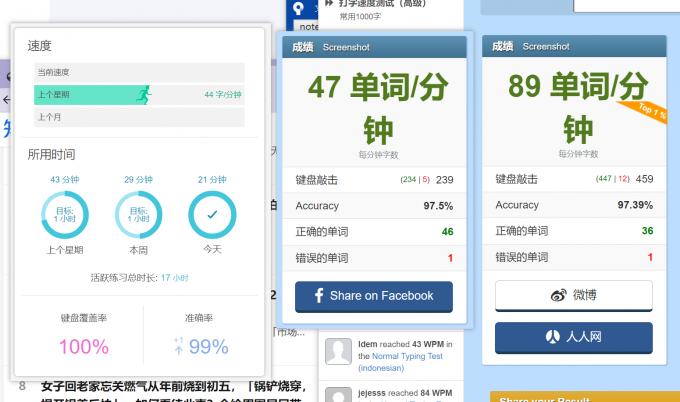Click the 43 分钟 last-week time label
This screenshot has width=680, height=402.
(65, 180)
